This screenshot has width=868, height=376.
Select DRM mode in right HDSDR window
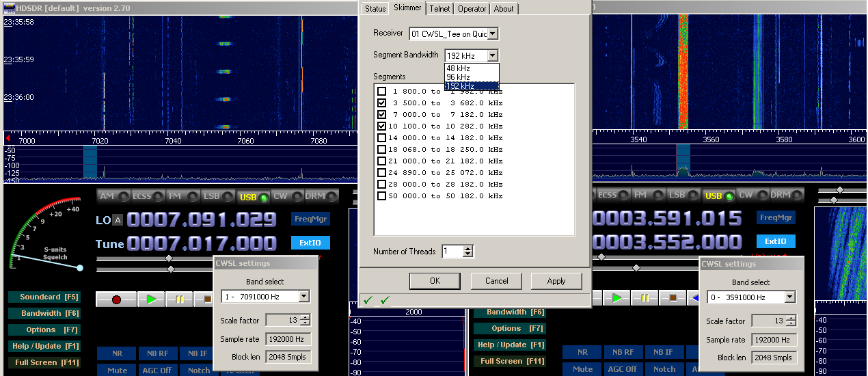[786, 195]
